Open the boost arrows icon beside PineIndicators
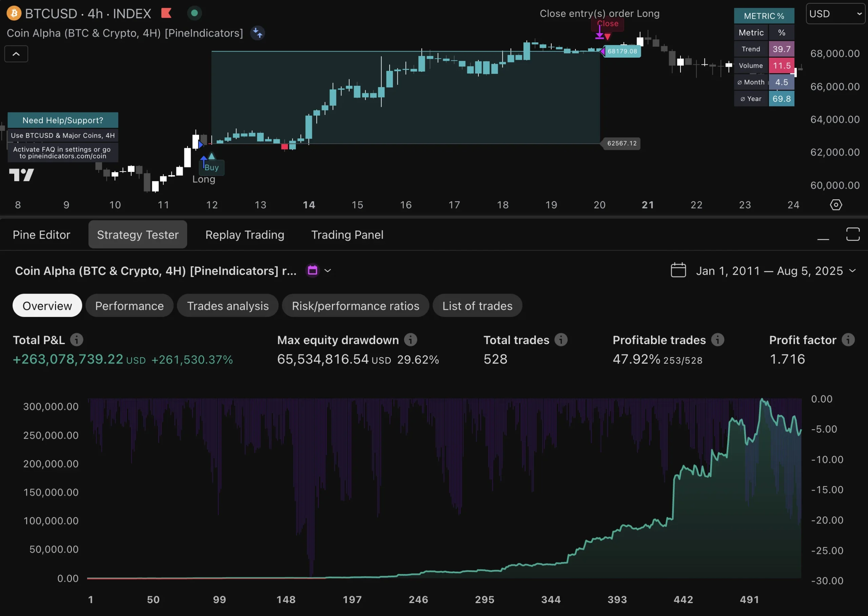 pos(257,33)
